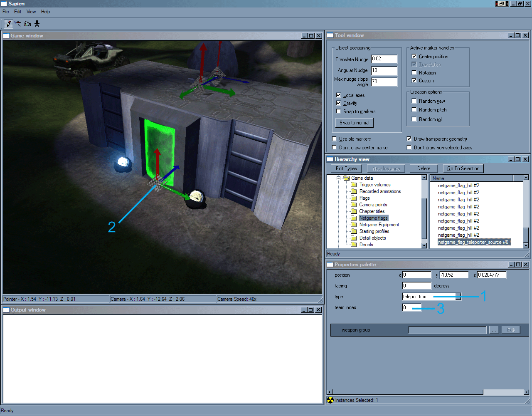Select netgame_flag_teleporter_source #0 in list

(x=473, y=242)
